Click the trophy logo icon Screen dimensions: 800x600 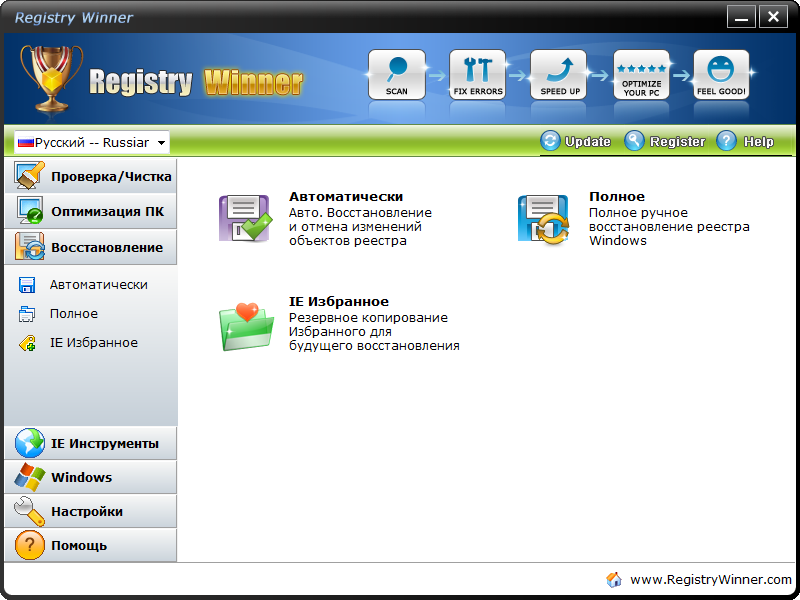tap(51, 78)
